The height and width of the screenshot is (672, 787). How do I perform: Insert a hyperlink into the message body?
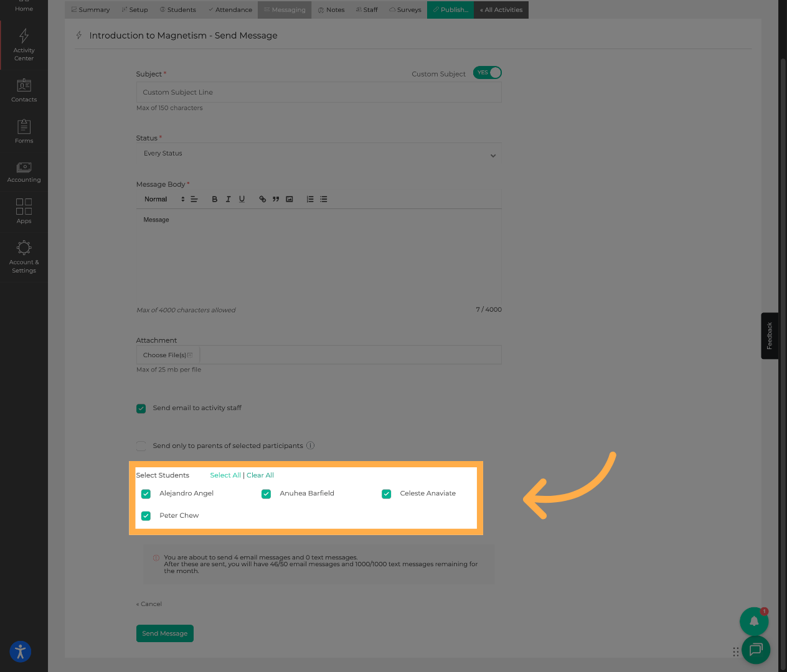[x=262, y=198]
